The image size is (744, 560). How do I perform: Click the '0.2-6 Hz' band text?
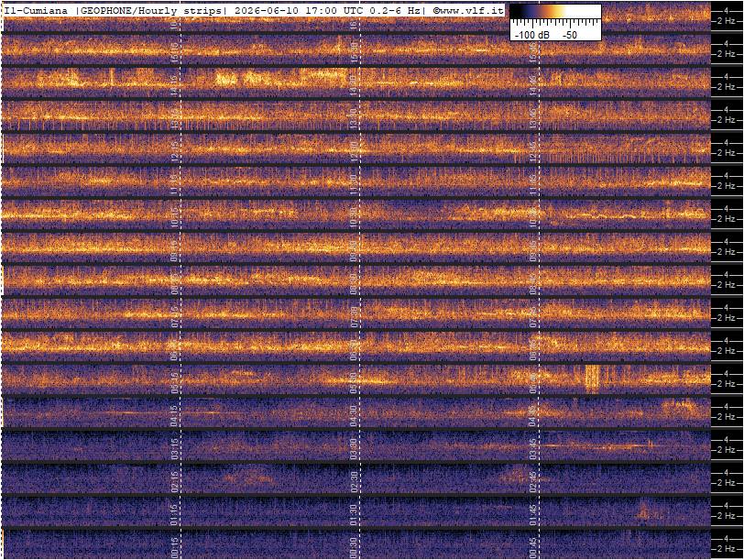(x=394, y=10)
